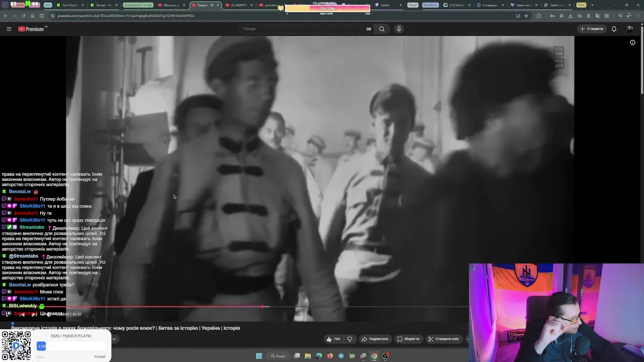Like the video with thumbs up

pyautogui.click(x=333, y=339)
